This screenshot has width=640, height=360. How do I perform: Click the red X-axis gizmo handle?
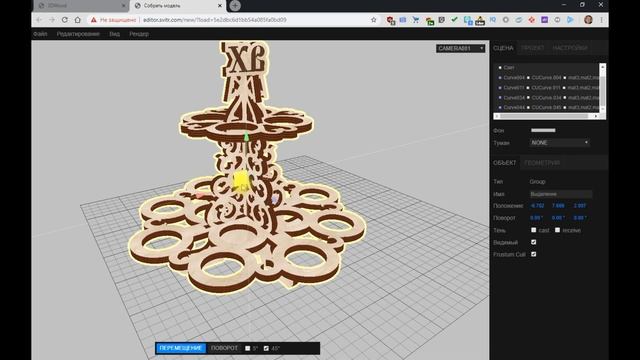tap(200, 196)
